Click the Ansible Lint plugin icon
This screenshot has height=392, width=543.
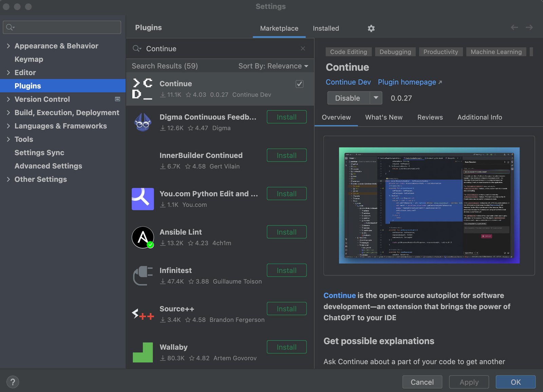point(143,237)
